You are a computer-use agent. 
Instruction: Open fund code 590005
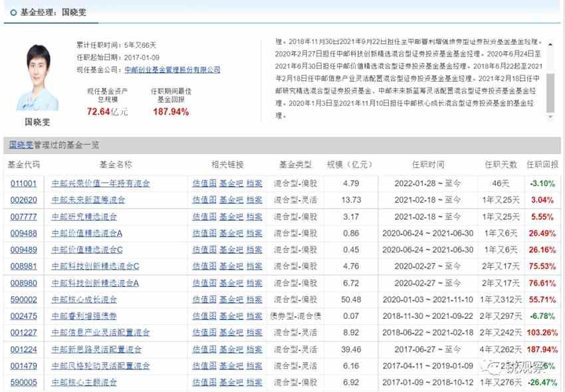[23, 382]
